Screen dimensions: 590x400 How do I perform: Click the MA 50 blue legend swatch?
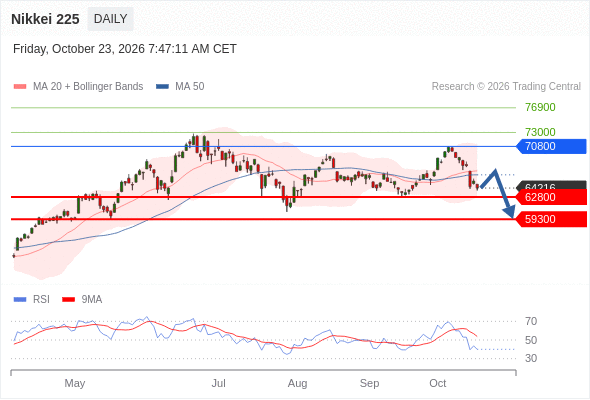tap(162, 87)
